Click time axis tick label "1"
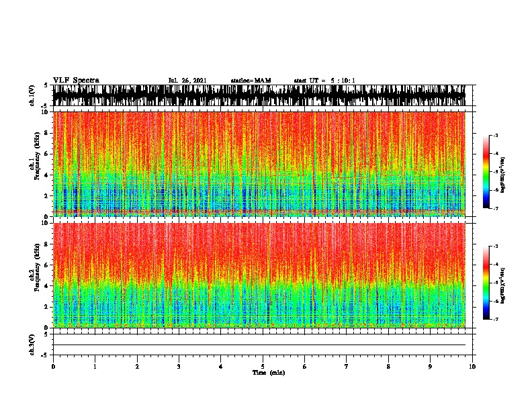Viewport: 532px width, 411px height. 95,367
